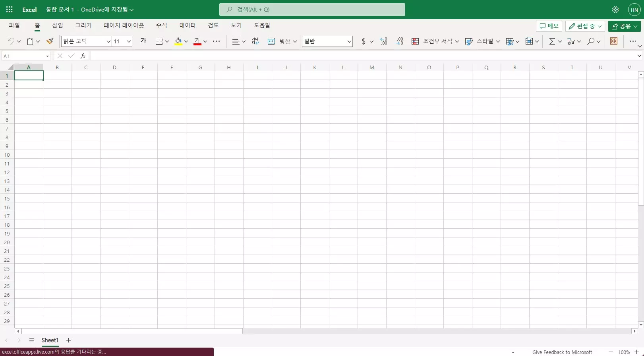The width and height of the screenshot is (644, 356).
Task: Open more font options ellipsis
Action: [x=216, y=41]
